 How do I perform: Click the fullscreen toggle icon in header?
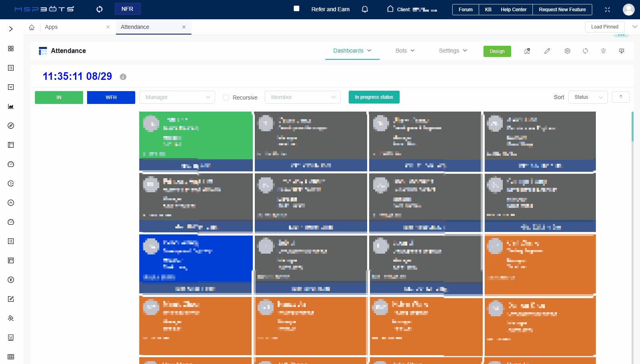click(607, 10)
